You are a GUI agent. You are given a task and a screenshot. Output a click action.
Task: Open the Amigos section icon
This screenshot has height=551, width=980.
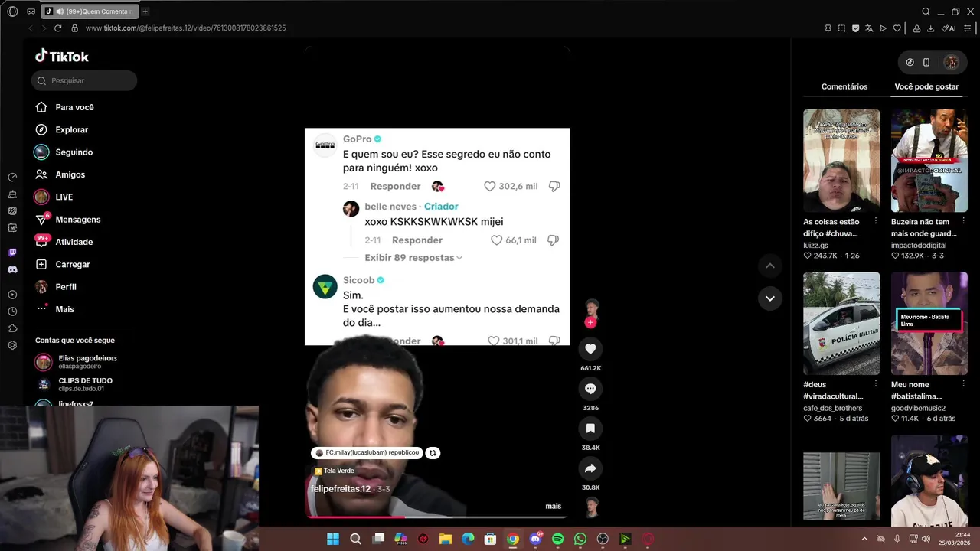pyautogui.click(x=41, y=174)
